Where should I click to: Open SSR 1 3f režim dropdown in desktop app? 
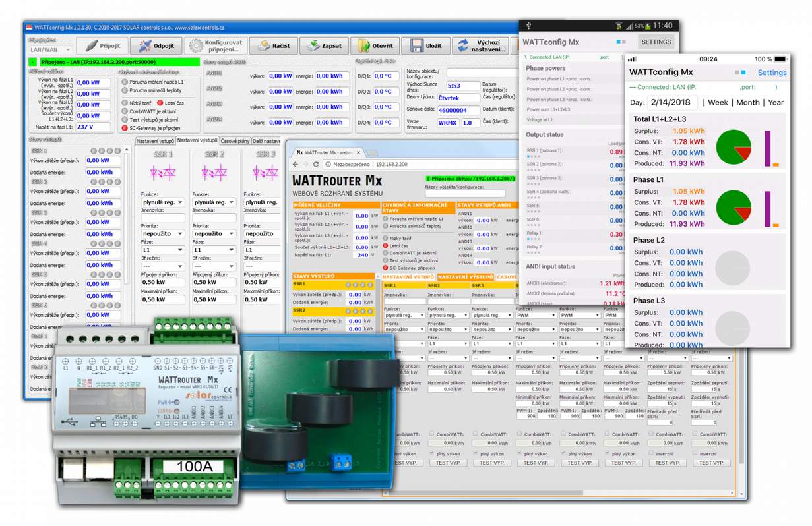tap(162, 266)
